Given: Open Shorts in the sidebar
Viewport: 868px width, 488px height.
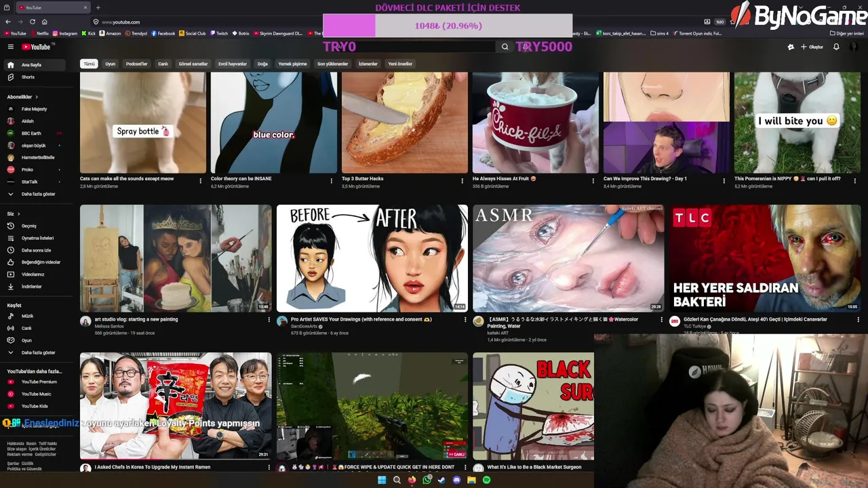Looking at the screenshot, I should (28, 77).
